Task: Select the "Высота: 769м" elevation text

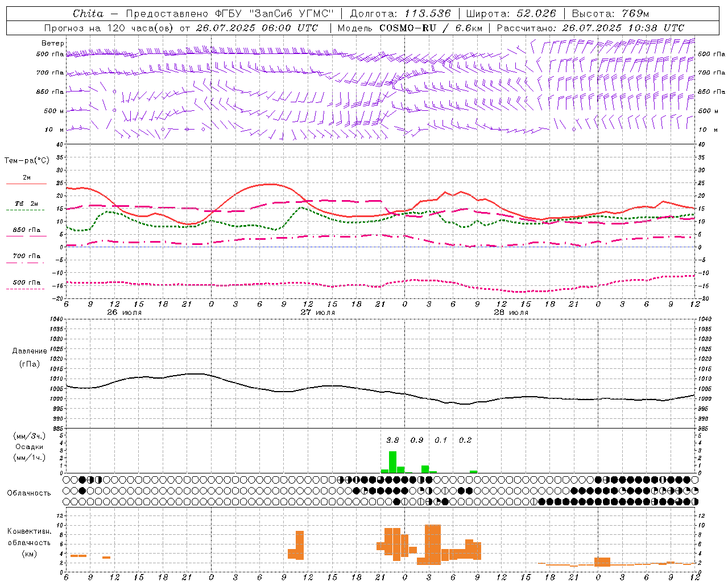Action: [x=610, y=14]
